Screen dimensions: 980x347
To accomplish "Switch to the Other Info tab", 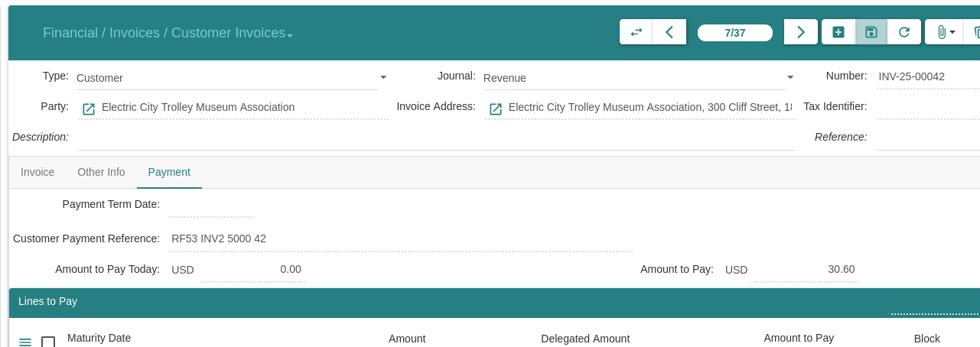I will [x=101, y=172].
